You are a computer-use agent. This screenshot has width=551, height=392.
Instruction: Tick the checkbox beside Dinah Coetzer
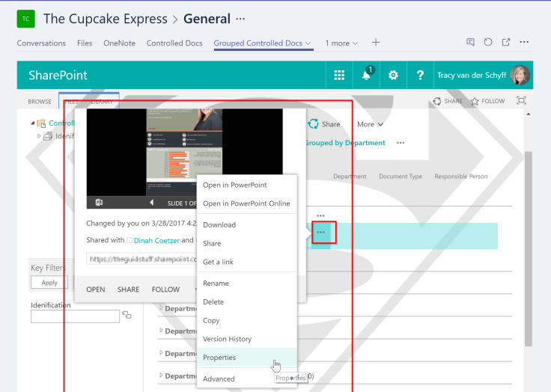point(129,241)
